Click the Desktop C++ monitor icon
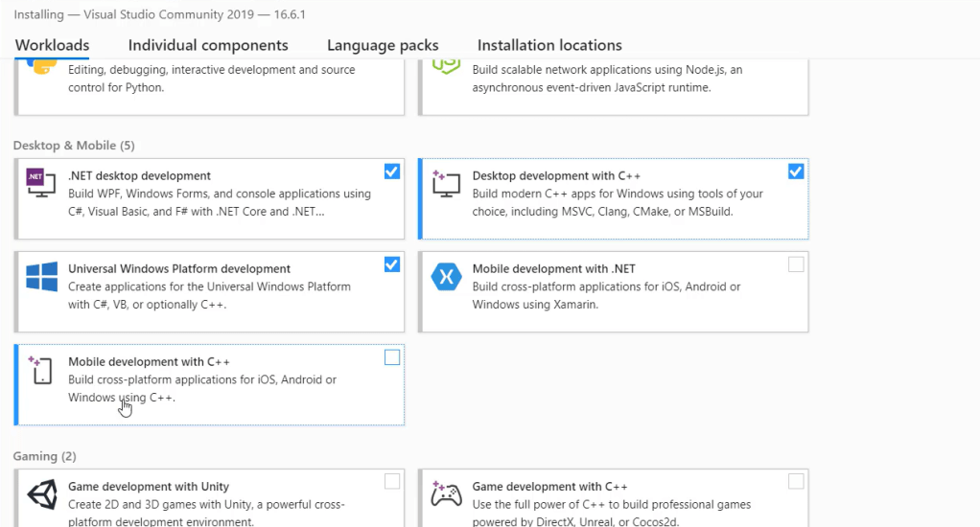Viewport: 980px width, 527px height. point(446,184)
